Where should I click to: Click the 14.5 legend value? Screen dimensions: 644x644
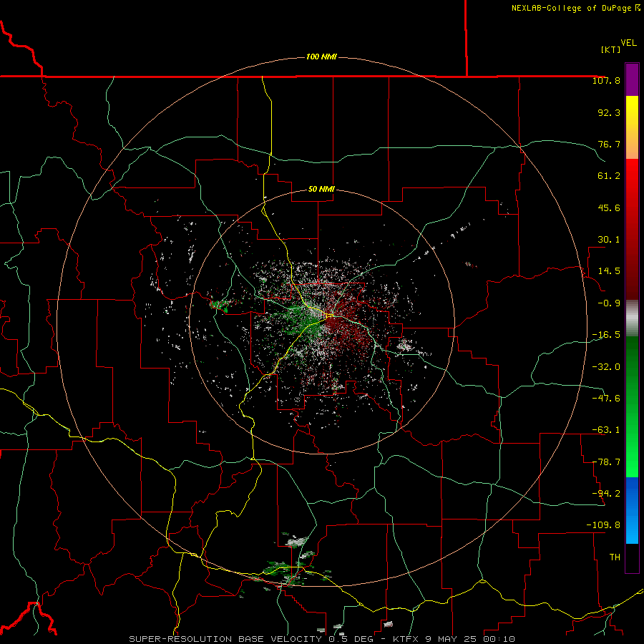tap(609, 271)
